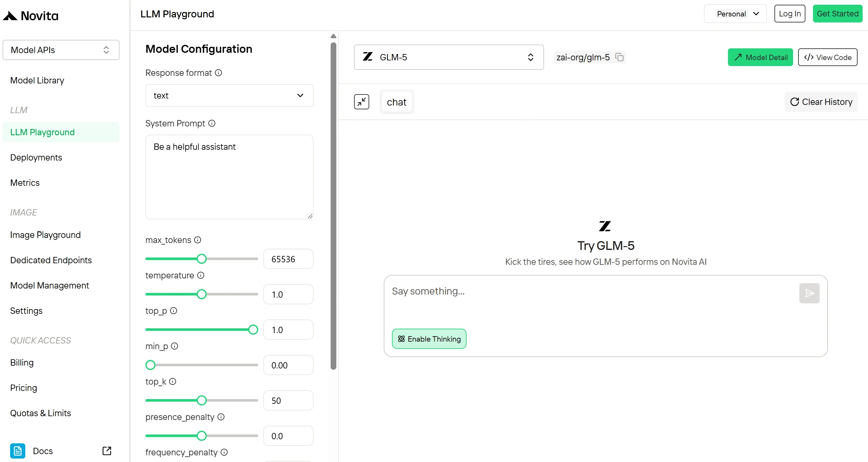Screen dimensions: 868x462
Task: Open the Docs link
Action: tap(43, 451)
